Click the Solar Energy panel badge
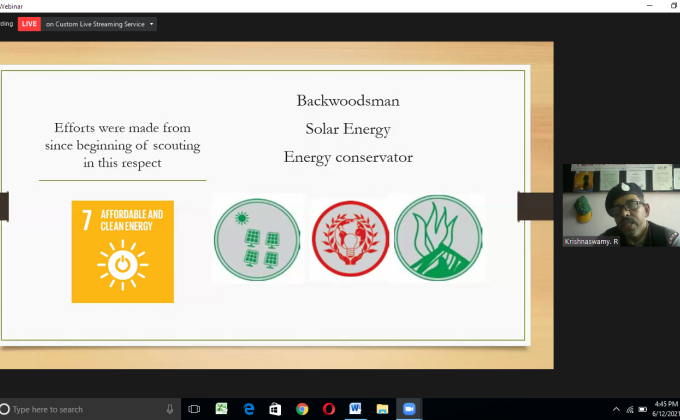 [x=257, y=240]
